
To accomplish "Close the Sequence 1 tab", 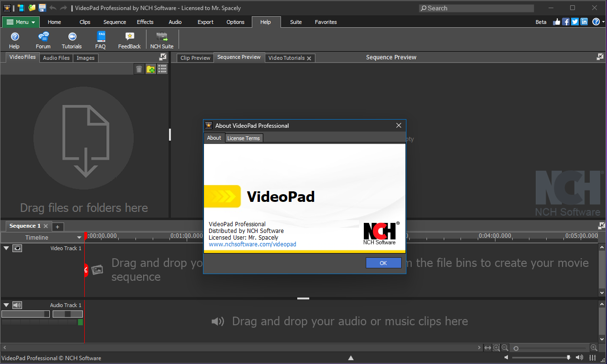I will click(46, 226).
